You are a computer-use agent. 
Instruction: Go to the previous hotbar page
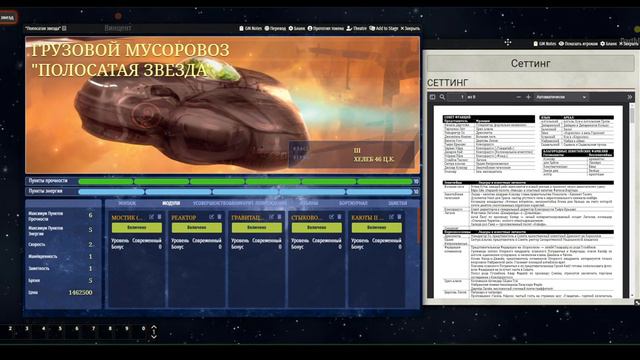tap(154, 327)
